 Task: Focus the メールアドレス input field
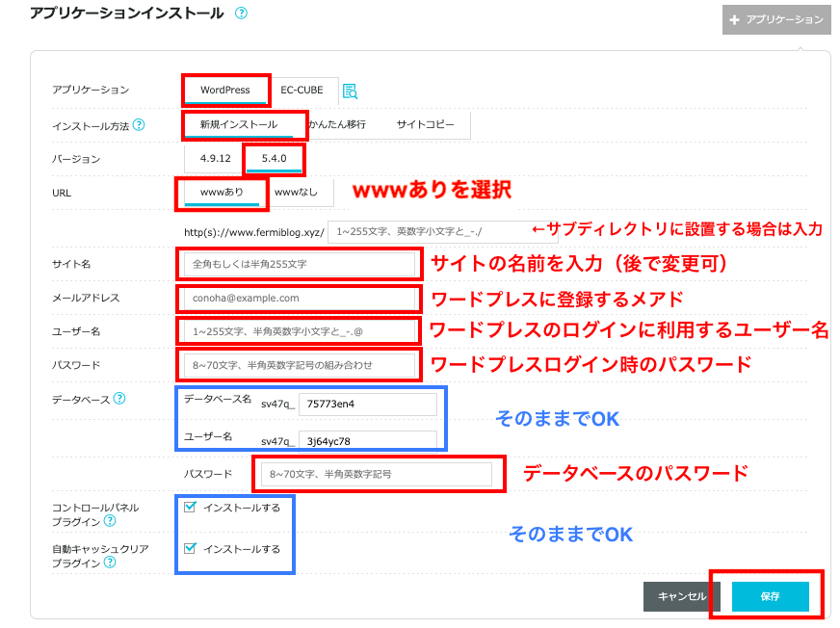pos(300,298)
